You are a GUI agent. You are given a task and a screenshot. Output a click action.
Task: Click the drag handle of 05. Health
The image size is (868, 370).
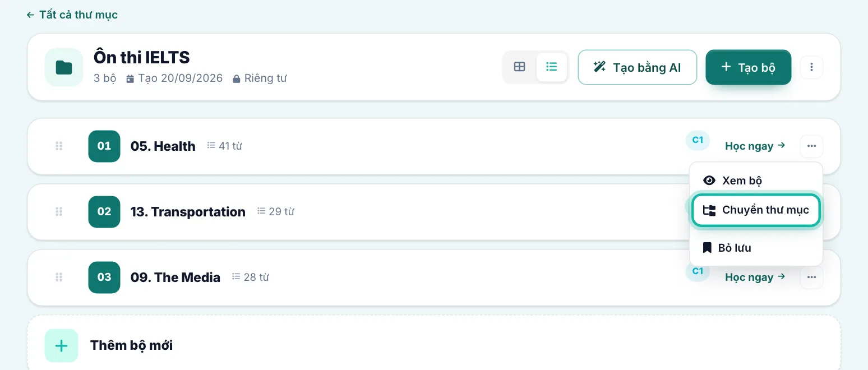pos(58,146)
